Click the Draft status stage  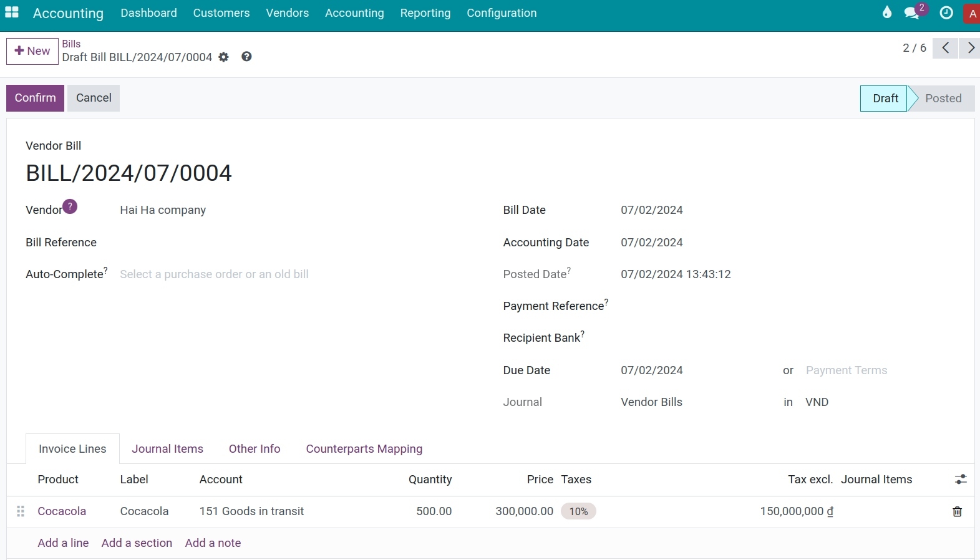[x=885, y=99]
